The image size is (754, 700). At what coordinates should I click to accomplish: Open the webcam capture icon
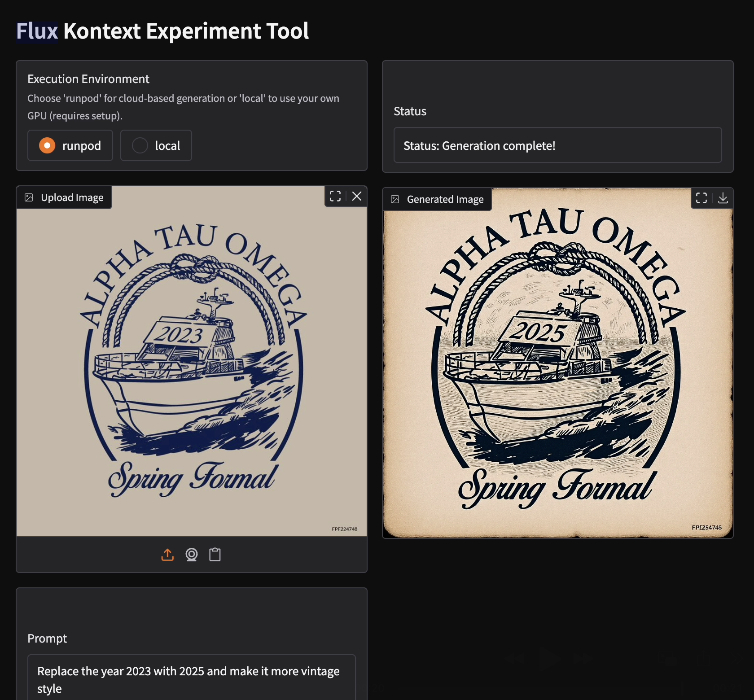point(191,555)
